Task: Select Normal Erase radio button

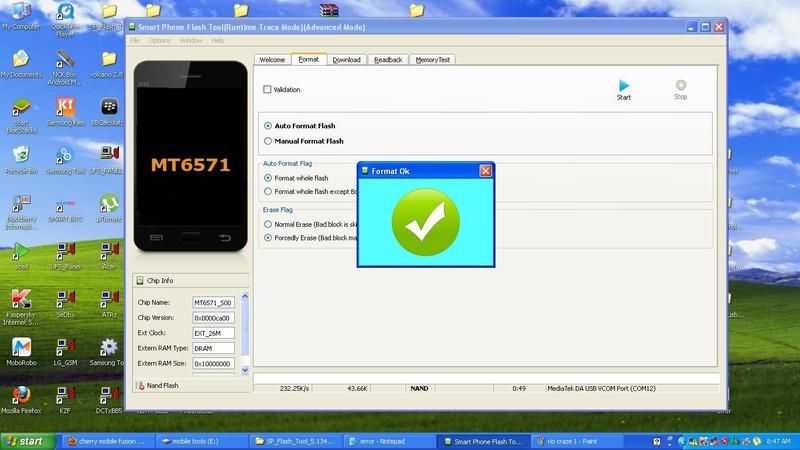Action: pos(268,224)
